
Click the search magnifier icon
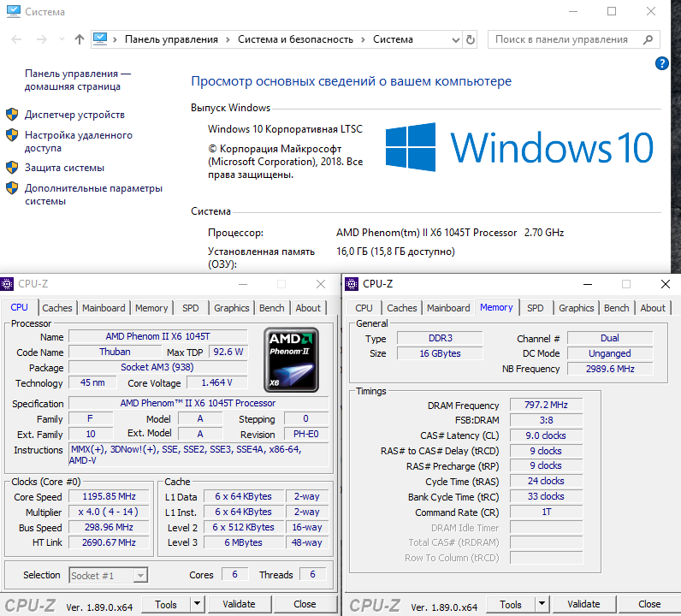pyautogui.click(x=648, y=39)
